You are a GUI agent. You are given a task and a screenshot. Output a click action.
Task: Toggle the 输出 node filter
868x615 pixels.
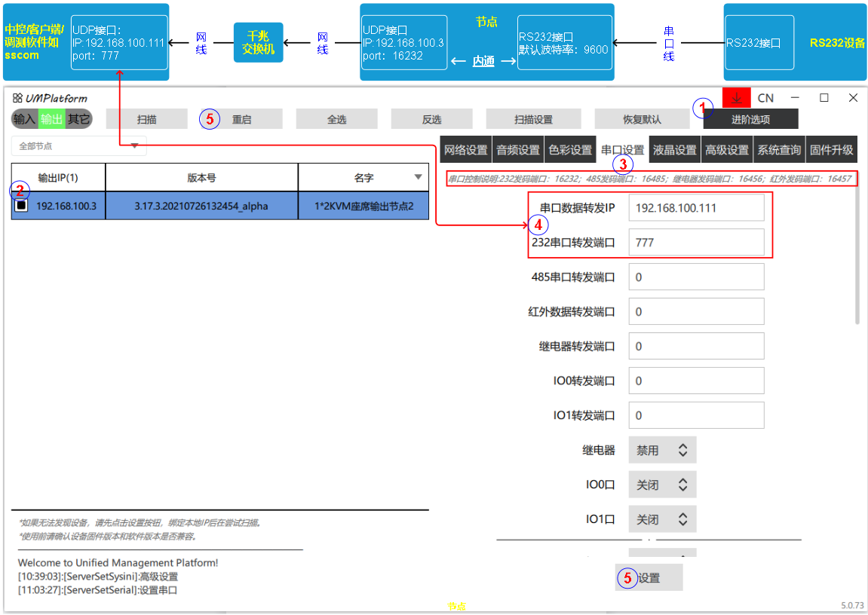pos(52,119)
